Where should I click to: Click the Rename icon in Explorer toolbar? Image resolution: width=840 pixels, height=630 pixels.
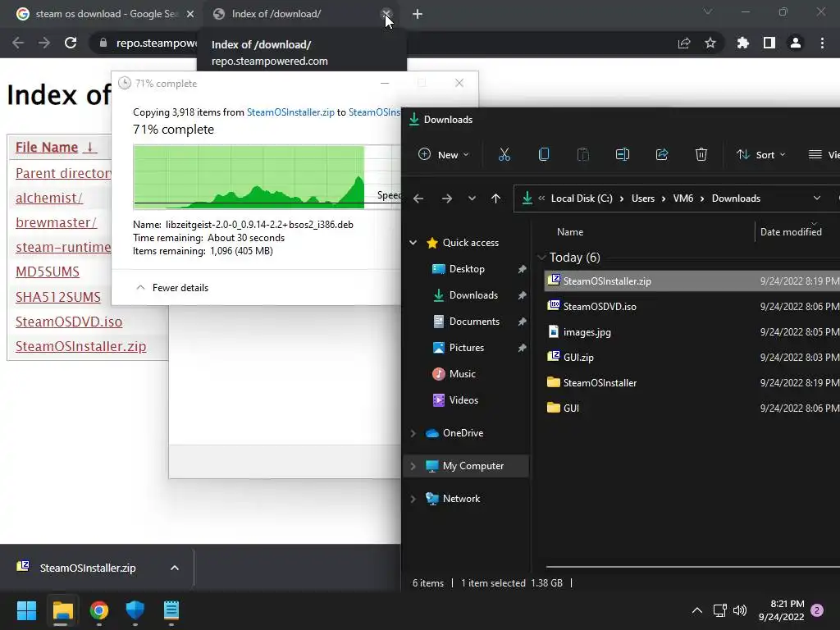[x=623, y=155]
